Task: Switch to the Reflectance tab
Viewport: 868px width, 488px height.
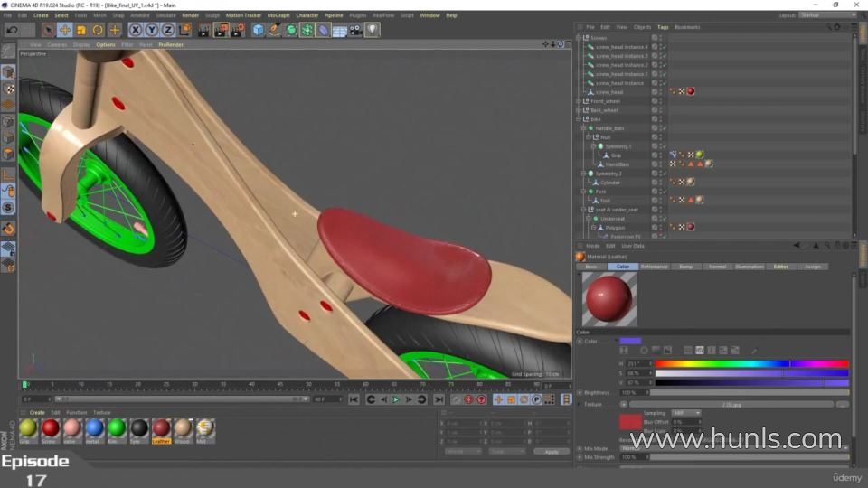Action: [653, 267]
